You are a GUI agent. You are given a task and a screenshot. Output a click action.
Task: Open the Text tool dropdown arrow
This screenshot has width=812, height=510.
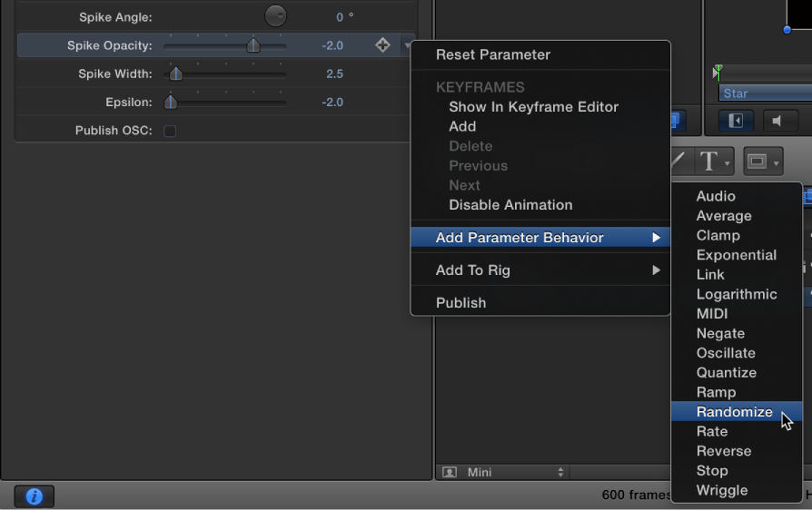727,163
